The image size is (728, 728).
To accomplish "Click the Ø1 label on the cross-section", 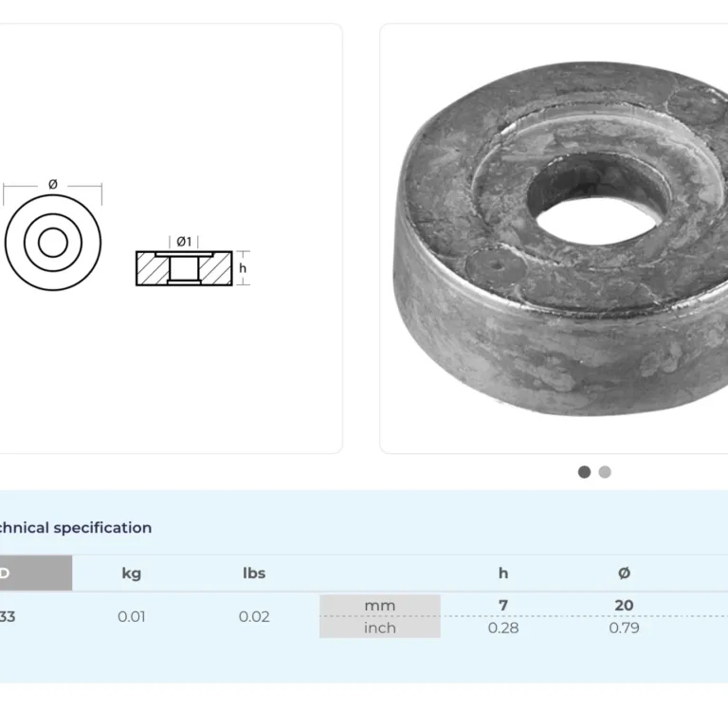I will (184, 241).
